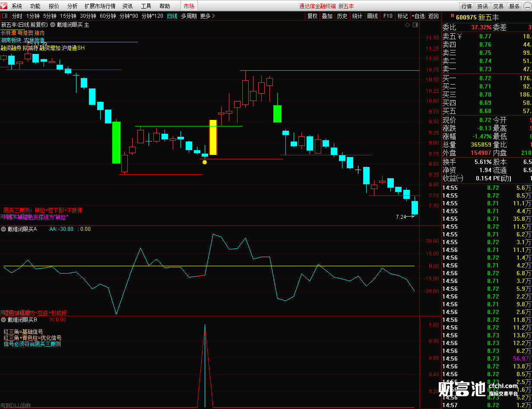This screenshot has height=409, width=532.
Task: Click the 买一 price 8.72
Action: click(485, 78)
